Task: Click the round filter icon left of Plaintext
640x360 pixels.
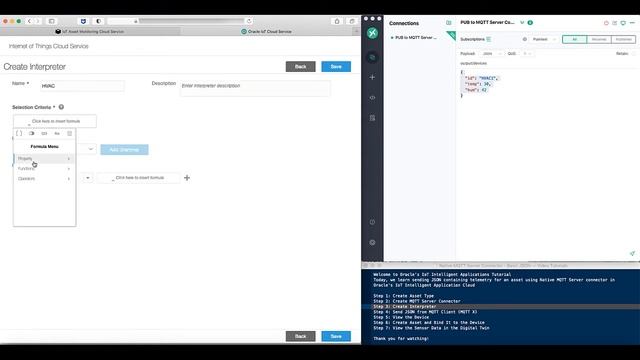Action: [x=524, y=39]
